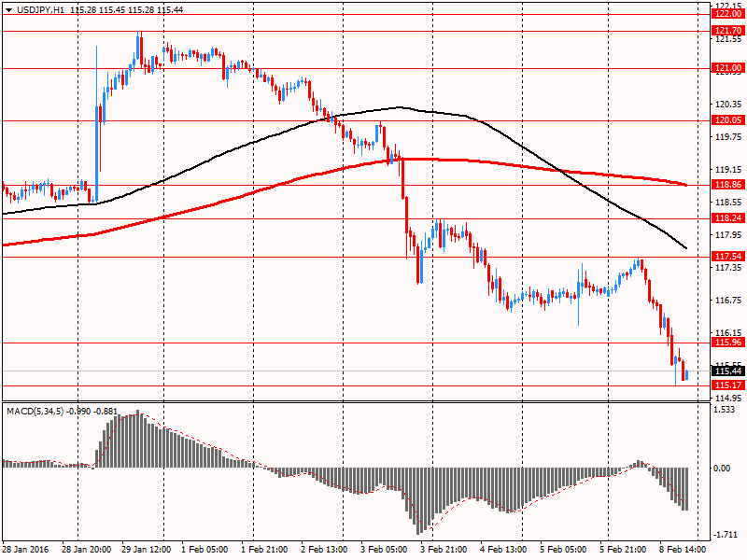Click the MACD scale value 1.533
The image size is (747, 560).
point(725,410)
